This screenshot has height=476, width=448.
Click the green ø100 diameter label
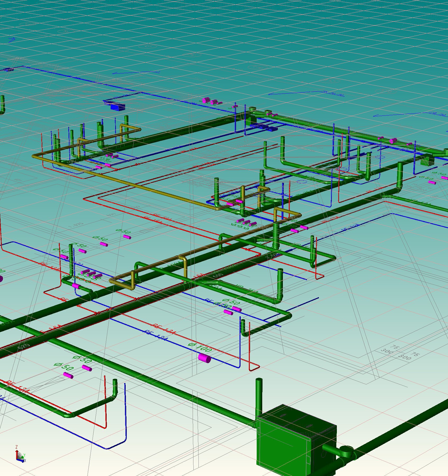pos(200,346)
